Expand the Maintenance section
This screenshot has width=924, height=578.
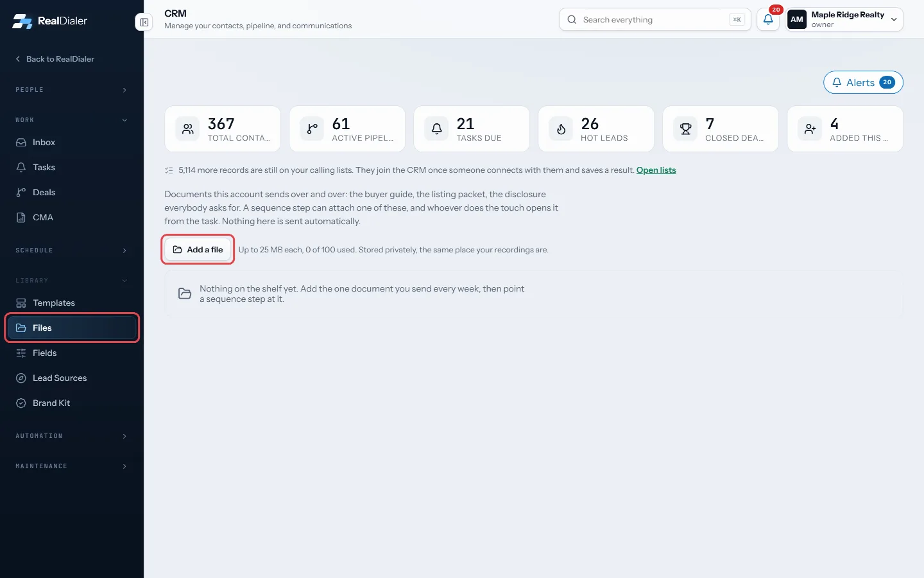pos(72,466)
